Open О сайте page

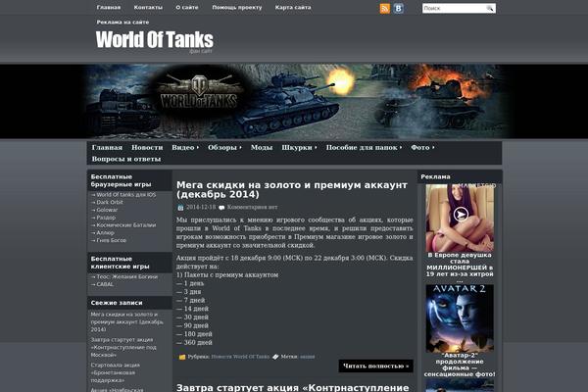[x=187, y=7]
